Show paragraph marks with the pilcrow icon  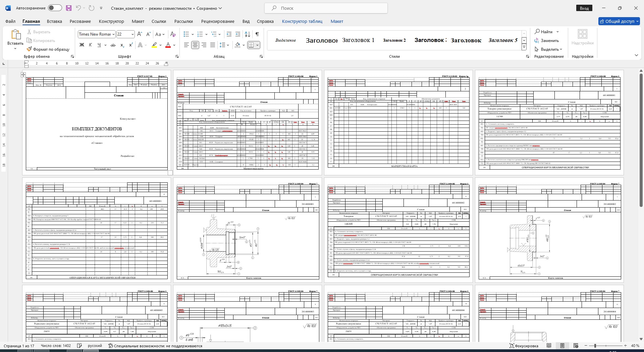257,34
